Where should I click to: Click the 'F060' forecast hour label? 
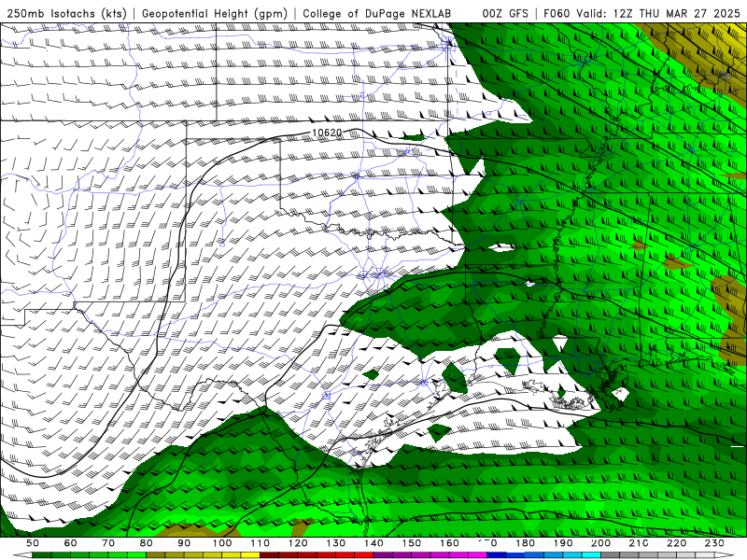[557, 13]
